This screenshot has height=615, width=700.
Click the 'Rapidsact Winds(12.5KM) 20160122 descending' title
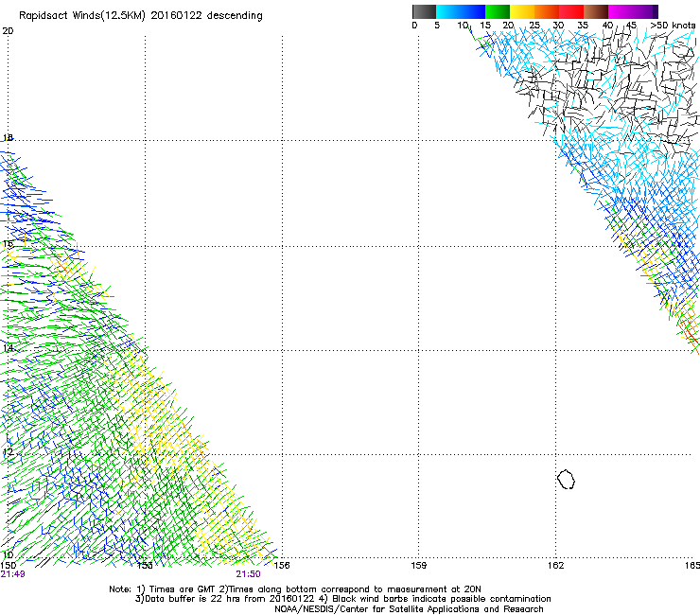click(141, 16)
